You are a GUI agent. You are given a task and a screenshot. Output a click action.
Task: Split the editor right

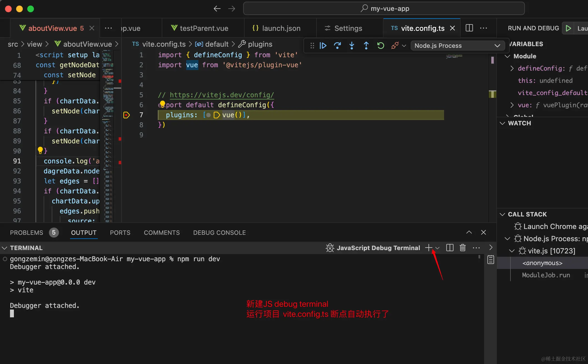point(469,28)
